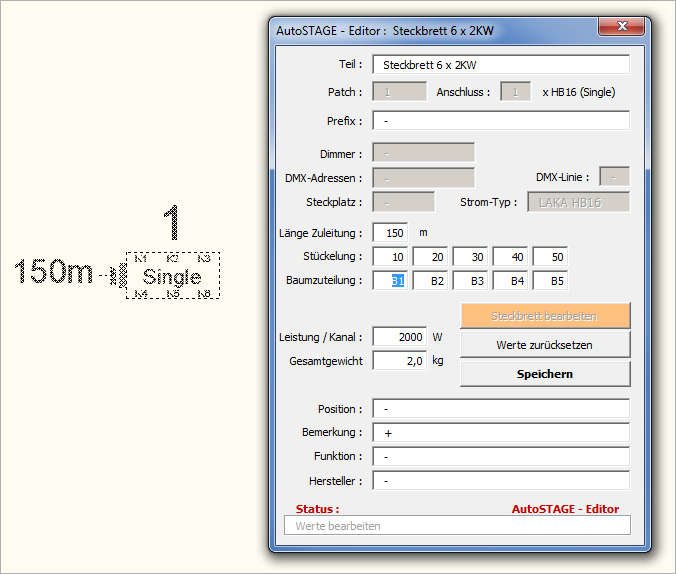Screen dimensions: 676x574
Task: Click the Steckbrett bearbeiten button
Action: point(545,316)
